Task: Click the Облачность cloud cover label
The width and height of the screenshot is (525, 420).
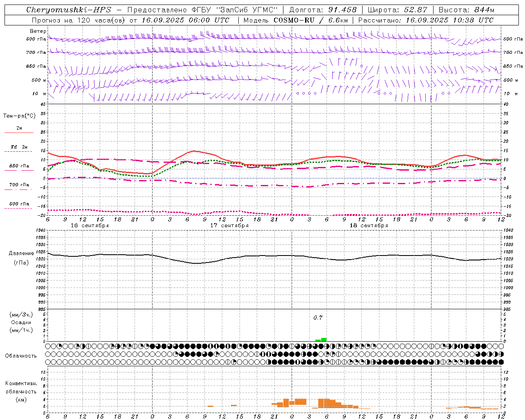Action: [21, 356]
